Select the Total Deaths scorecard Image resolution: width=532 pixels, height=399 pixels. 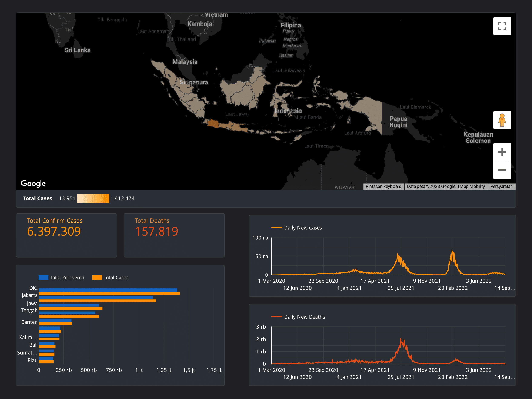click(174, 235)
